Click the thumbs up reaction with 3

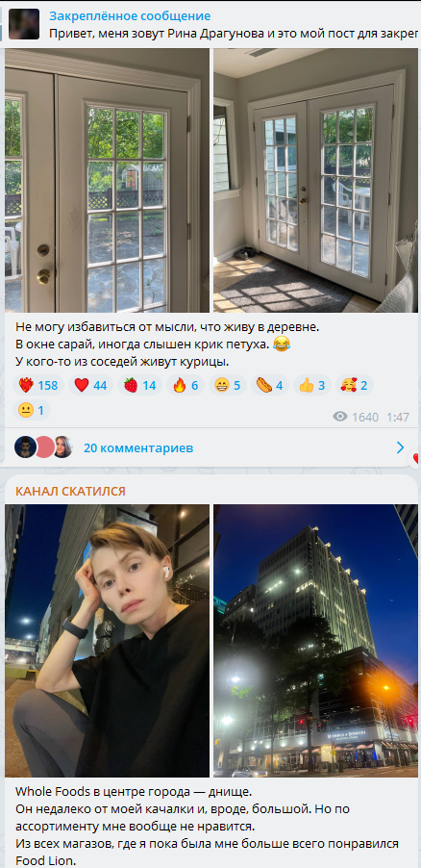[x=312, y=385]
